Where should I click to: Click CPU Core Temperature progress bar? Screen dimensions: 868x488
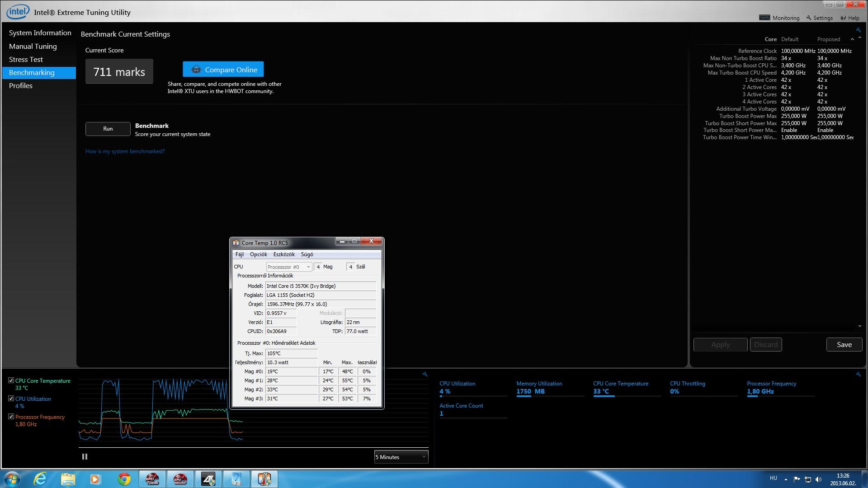[627, 396]
